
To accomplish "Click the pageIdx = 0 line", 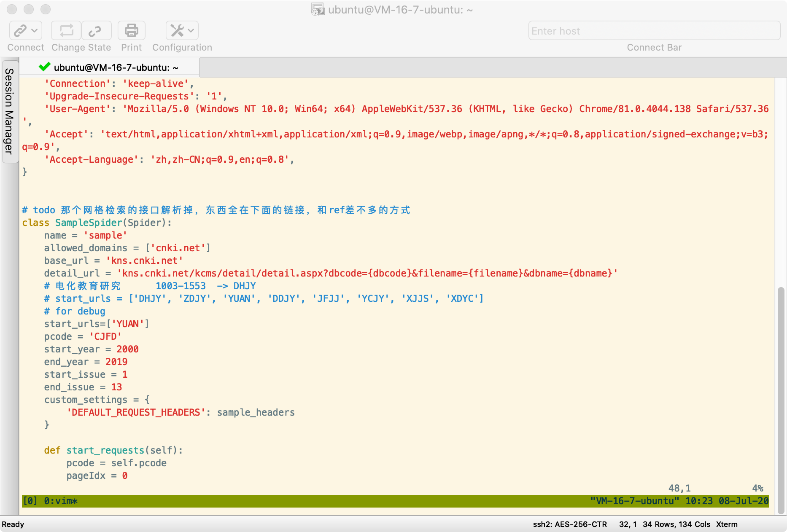I will pos(97,476).
